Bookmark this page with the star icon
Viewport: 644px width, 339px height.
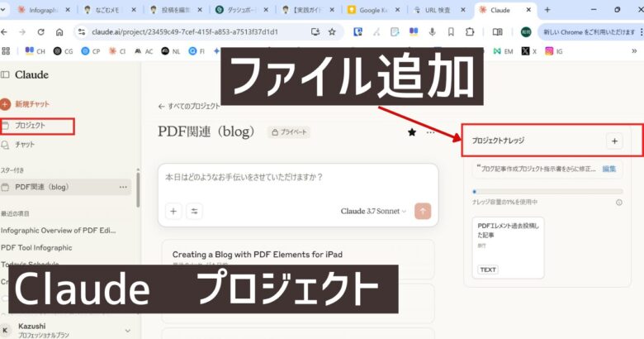(x=332, y=31)
